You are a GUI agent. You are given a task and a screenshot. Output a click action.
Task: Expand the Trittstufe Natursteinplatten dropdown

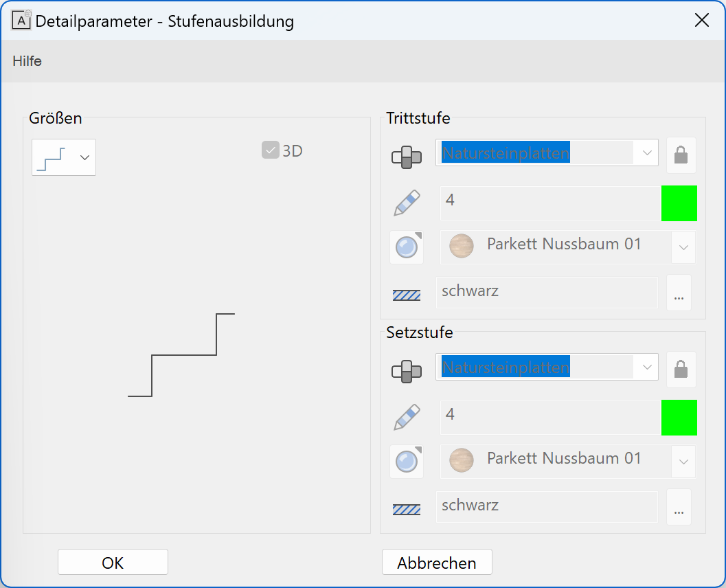[x=646, y=153]
